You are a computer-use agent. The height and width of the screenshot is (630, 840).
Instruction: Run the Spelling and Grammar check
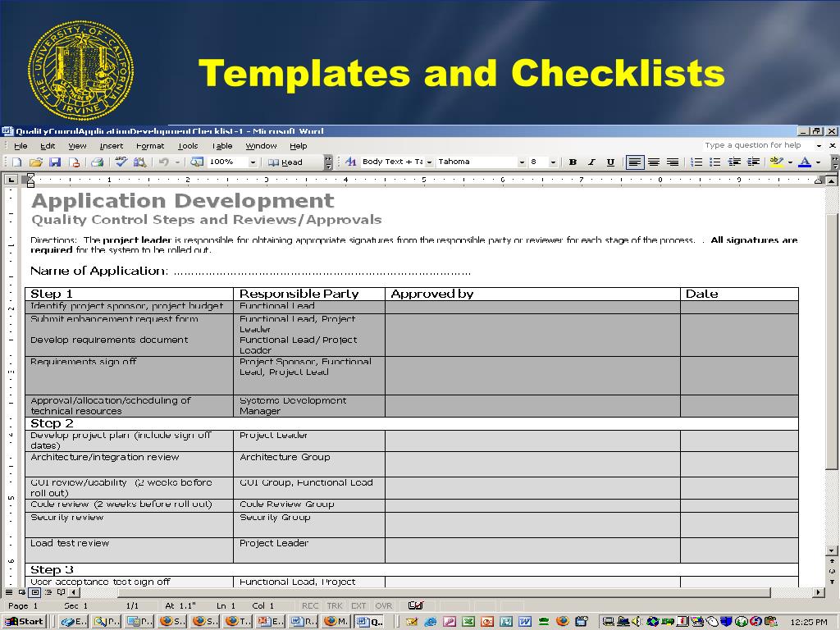(121, 162)
